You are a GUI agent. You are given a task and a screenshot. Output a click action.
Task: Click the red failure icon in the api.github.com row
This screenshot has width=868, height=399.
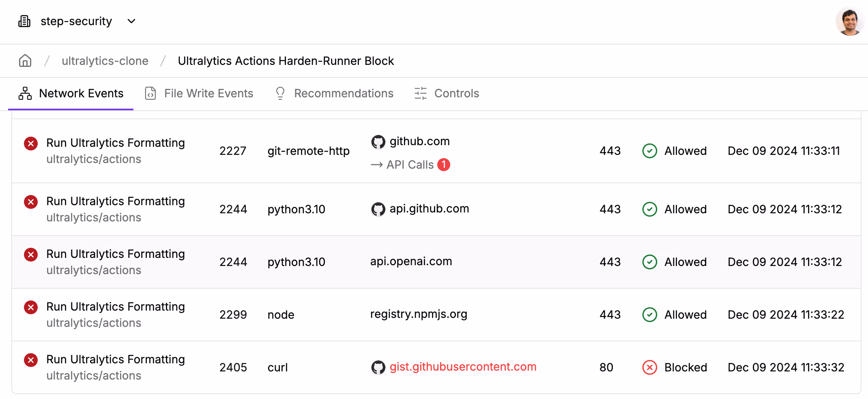pyautogui.click(x=31, y=202)
